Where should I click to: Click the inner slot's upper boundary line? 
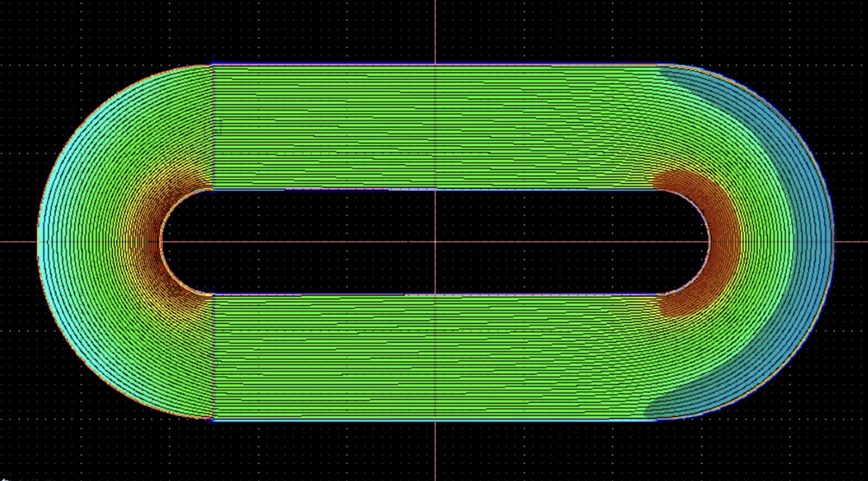pyautogui.click(x=434, y=190)
